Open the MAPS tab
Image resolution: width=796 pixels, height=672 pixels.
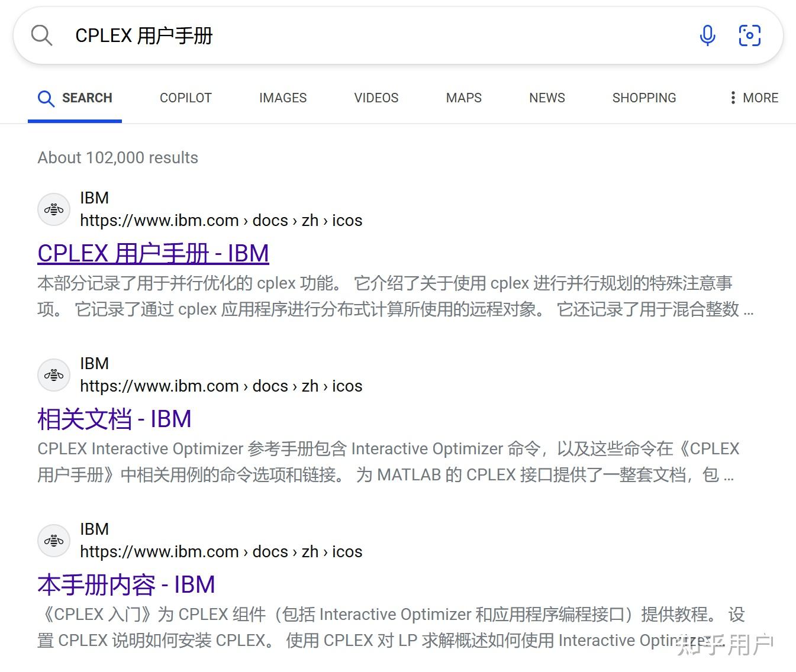[463, 98]
